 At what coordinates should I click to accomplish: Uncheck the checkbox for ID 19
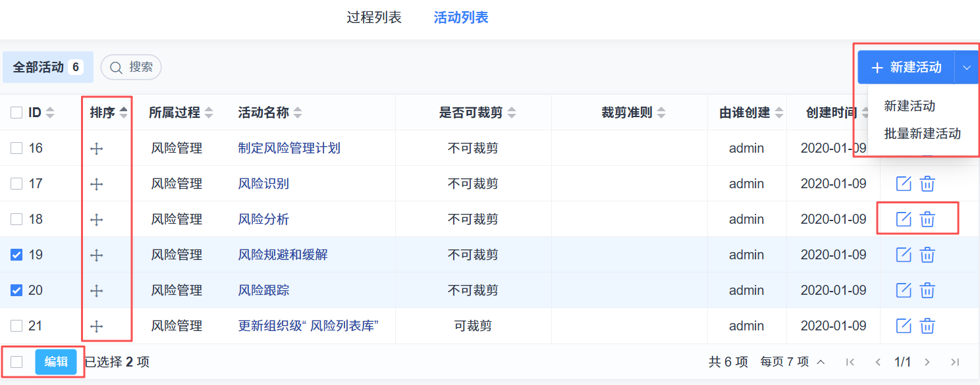[16, 255]
